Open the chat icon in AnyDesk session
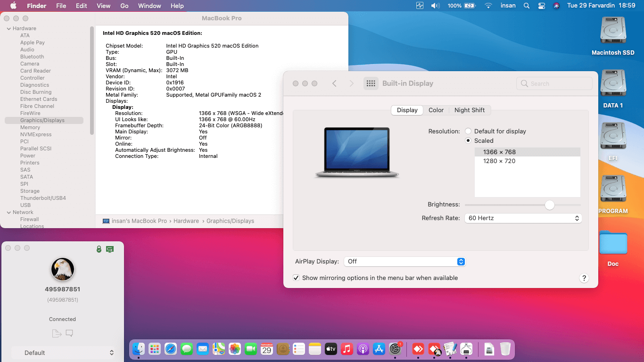 coord(69,333)
